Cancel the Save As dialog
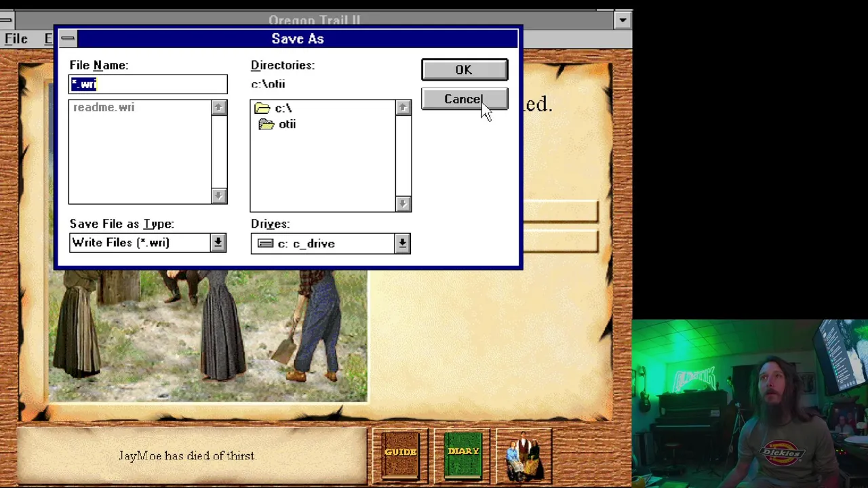Screen dimensions: 868x488 (x=464, y=100)
